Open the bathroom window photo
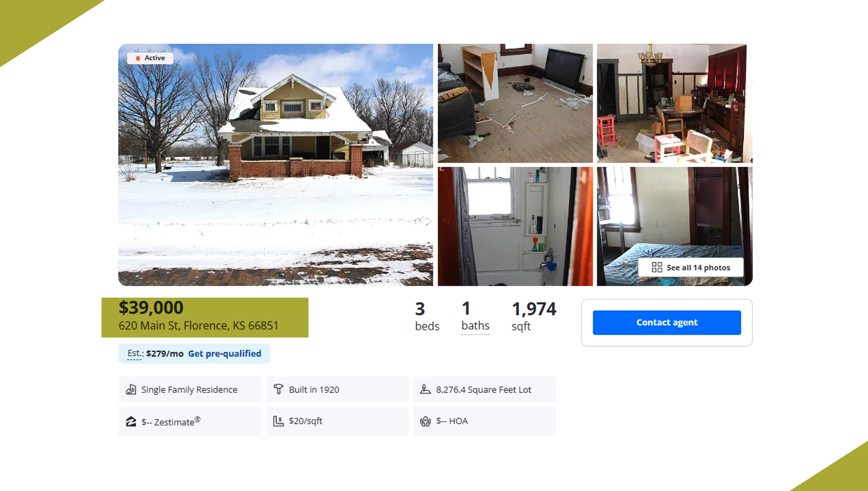The height and width of the screenshot is (491, 868). click(515, 227)
